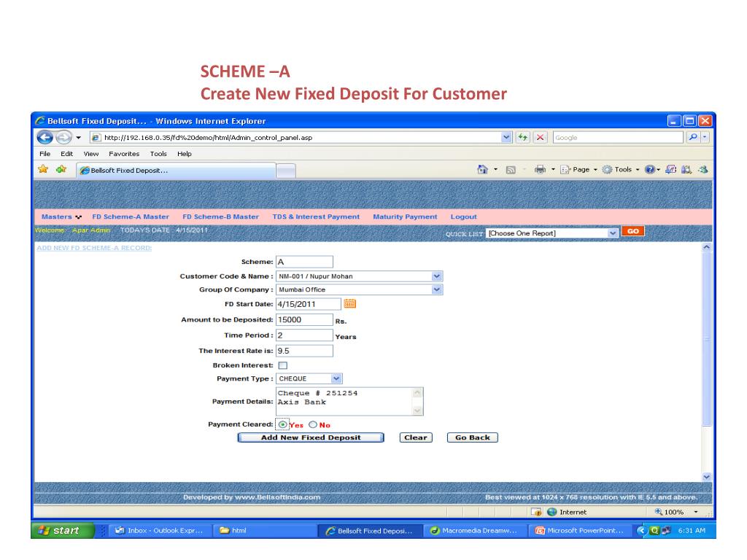This screenshot has width=747, height=560.
Task: Click the stop loading X icon
Action: pyautogui.click(x=541, y=138)
